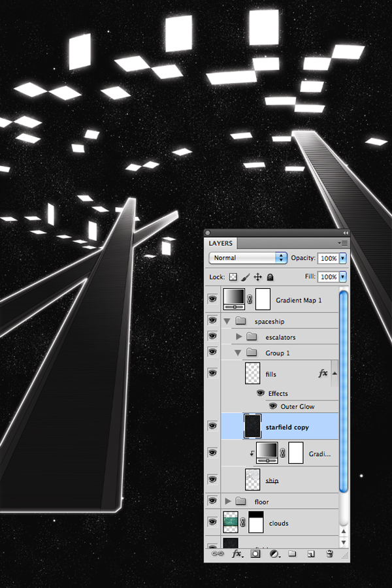The image size is (392, 588).
Task: Click the mask link icon on the clipped Gradi... layer
Action: (283, 453)
